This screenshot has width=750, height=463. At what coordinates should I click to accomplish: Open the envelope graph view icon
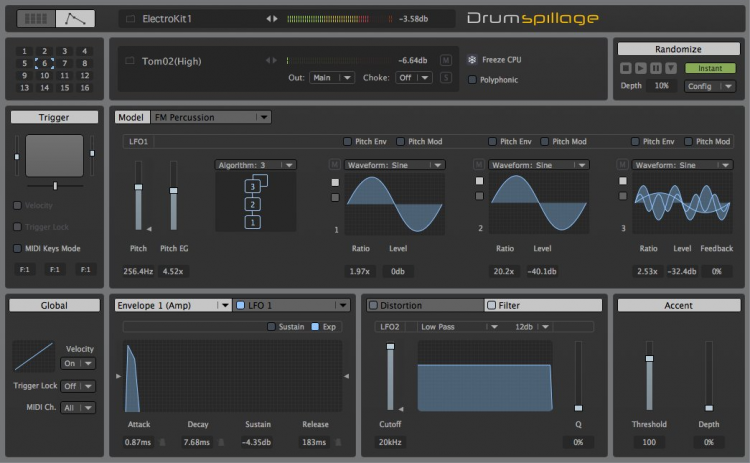75,18
